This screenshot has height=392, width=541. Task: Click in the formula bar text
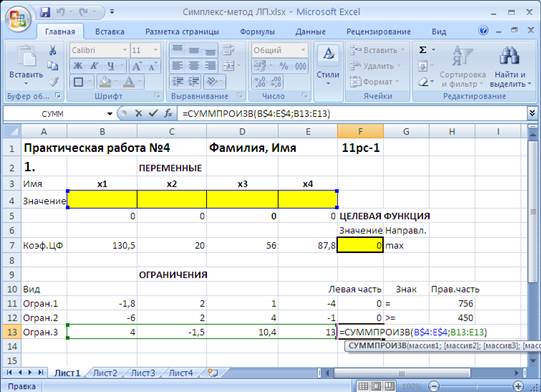pyautogui.click(x=256, y=114)
